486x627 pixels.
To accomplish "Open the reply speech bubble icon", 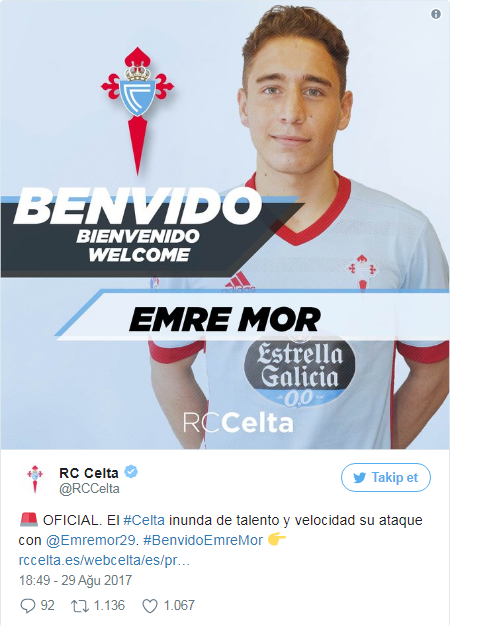I will point(27,606).
